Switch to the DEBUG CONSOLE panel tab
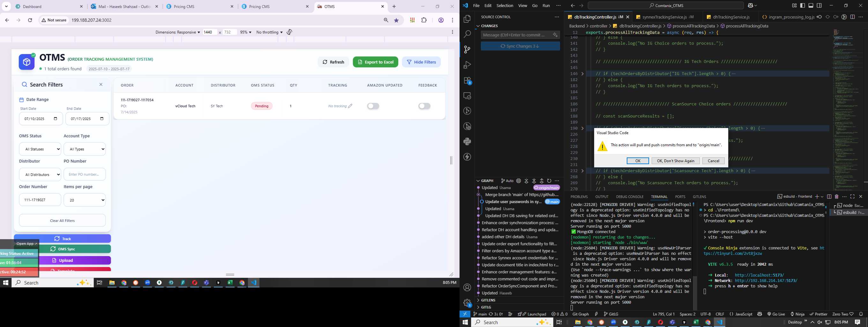Screen dimensions: 868x327 [x=629, y=196]
